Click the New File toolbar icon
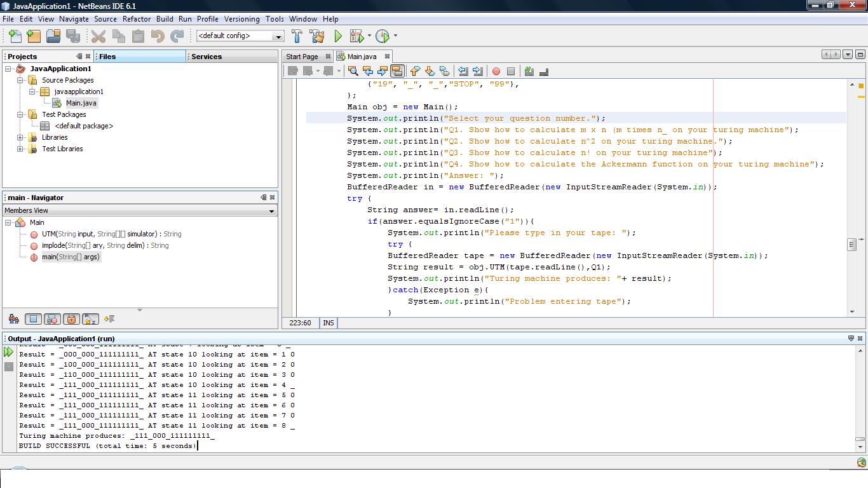 pyautogui.click(x=15, y=36)
